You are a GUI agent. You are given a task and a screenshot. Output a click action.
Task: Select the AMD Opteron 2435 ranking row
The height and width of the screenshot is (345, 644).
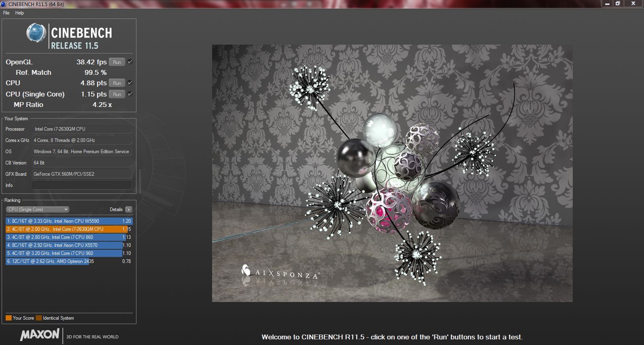pos(68,261)
